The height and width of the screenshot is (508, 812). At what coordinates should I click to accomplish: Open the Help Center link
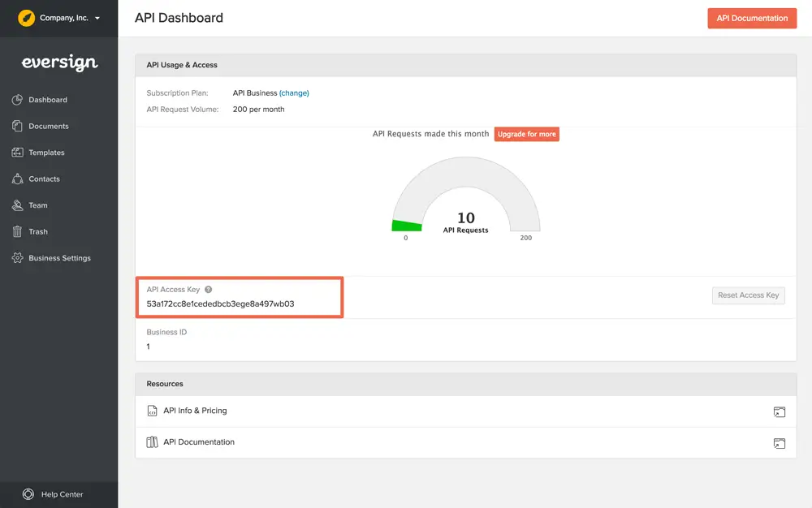click(63, 494)
